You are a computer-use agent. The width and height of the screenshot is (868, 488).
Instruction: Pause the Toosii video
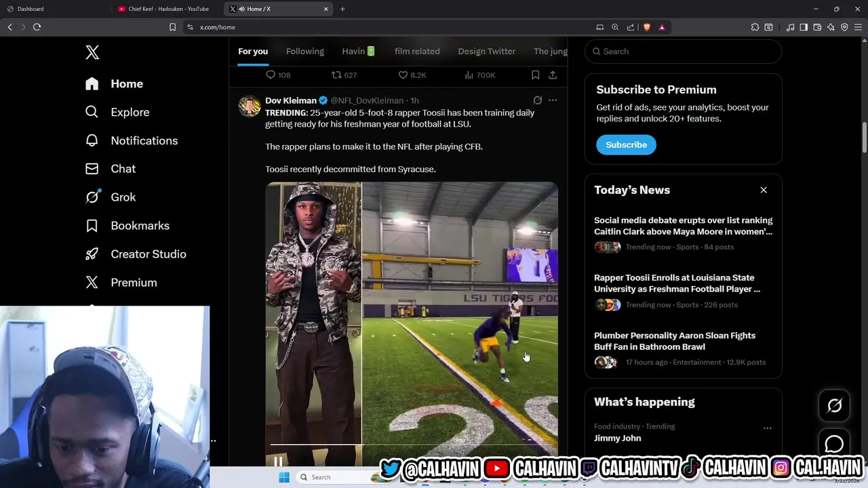click(x=278, y=462)
